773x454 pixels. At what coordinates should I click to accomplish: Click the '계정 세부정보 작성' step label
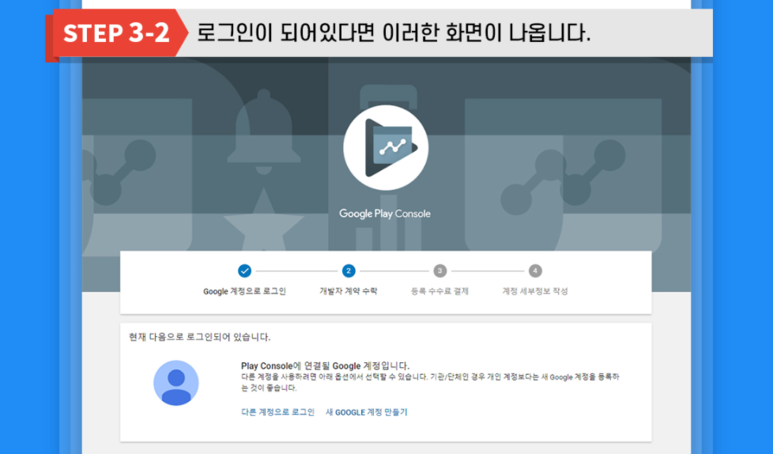[535, 291]
